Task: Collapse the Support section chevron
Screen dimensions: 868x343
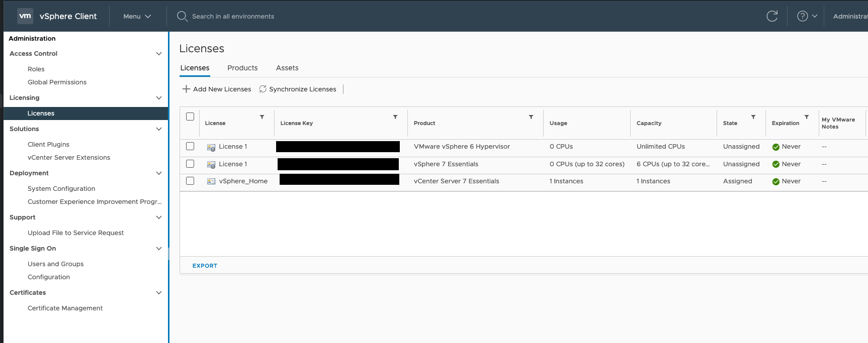Action: click(x=159, y=217)
